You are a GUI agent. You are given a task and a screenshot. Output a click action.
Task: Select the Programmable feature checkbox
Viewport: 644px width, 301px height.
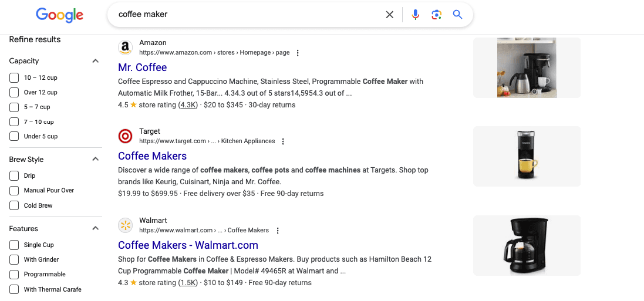coord(14,274)
